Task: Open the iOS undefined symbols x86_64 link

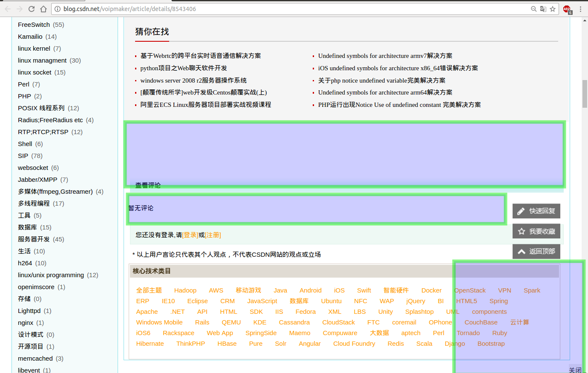Action: (x=398, y=68)
